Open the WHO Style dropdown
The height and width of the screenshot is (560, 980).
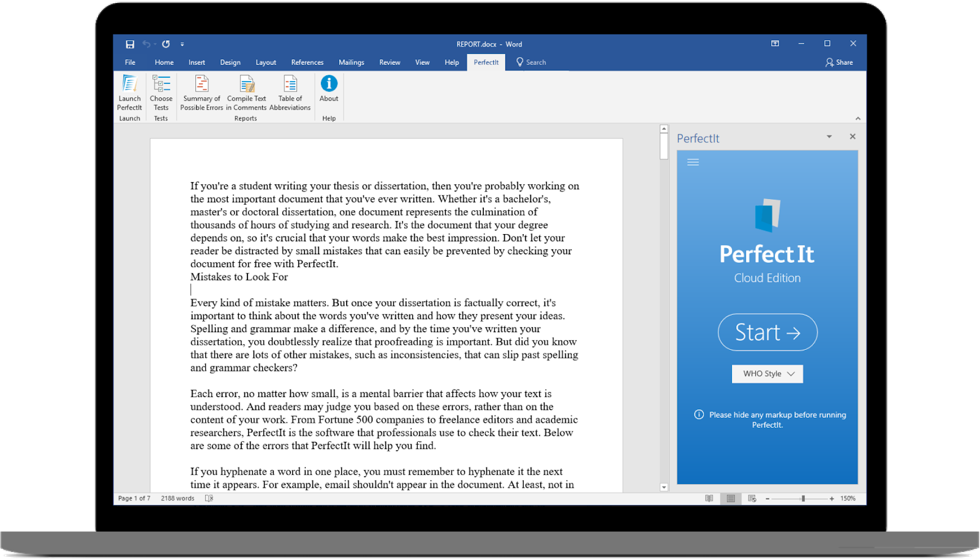click(x=767, y=374)
